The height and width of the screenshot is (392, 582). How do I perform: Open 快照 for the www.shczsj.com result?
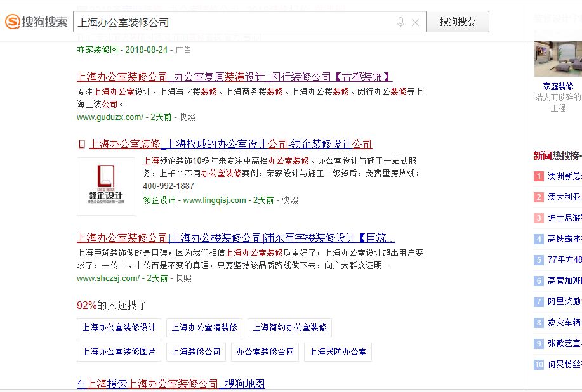(183, 278)
